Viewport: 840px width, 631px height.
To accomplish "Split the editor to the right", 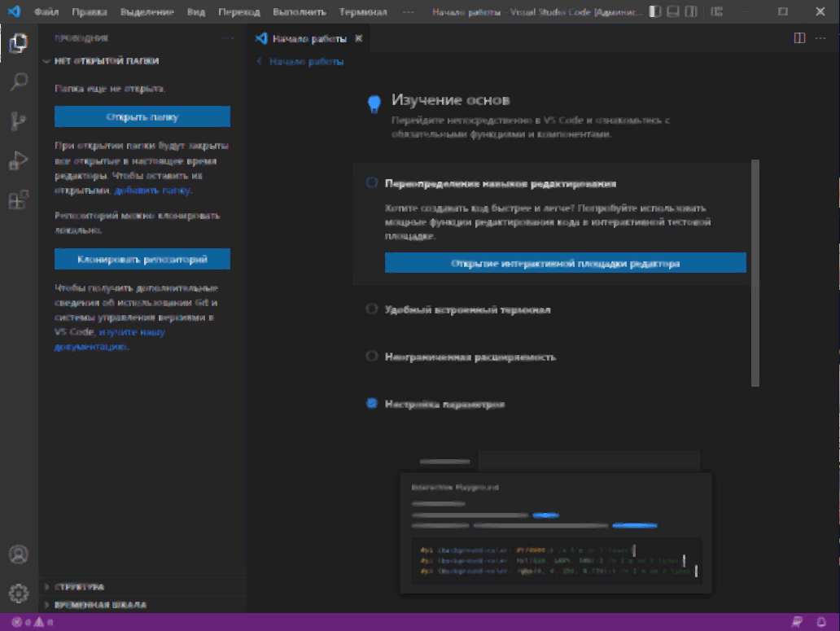I will pos(799,38).
